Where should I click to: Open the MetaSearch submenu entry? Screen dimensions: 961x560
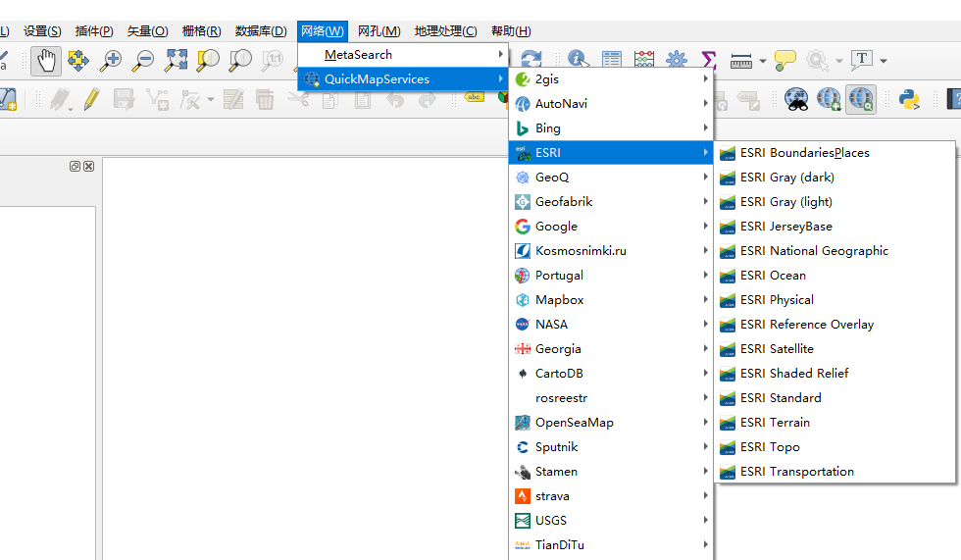click(x=403, y=55)
